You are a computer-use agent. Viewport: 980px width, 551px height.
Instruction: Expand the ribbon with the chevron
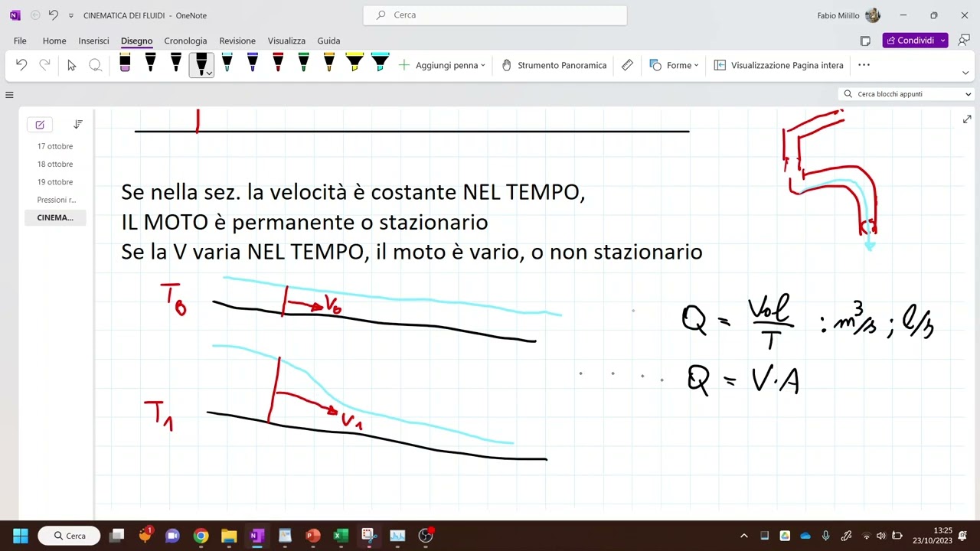click(965, 73)
